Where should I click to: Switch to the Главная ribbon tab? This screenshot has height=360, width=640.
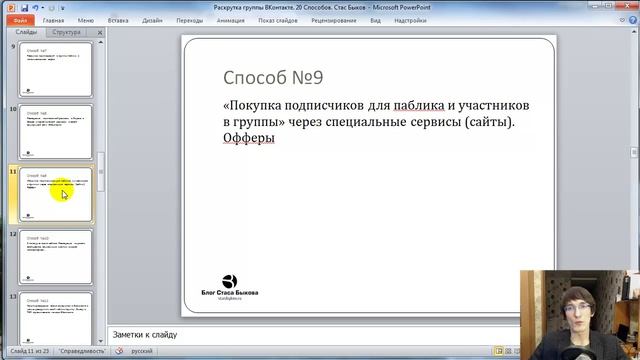coord(53,20)
